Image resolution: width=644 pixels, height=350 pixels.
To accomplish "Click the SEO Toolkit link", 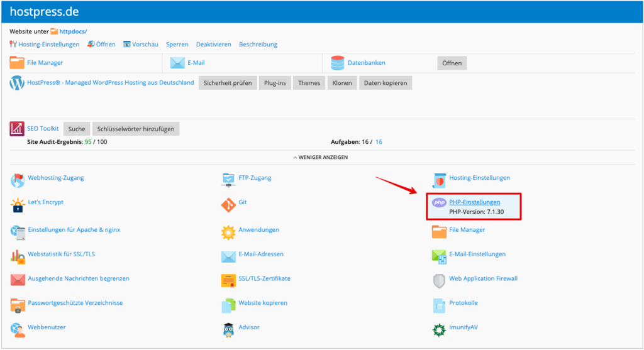I will (x=43, y=128).
